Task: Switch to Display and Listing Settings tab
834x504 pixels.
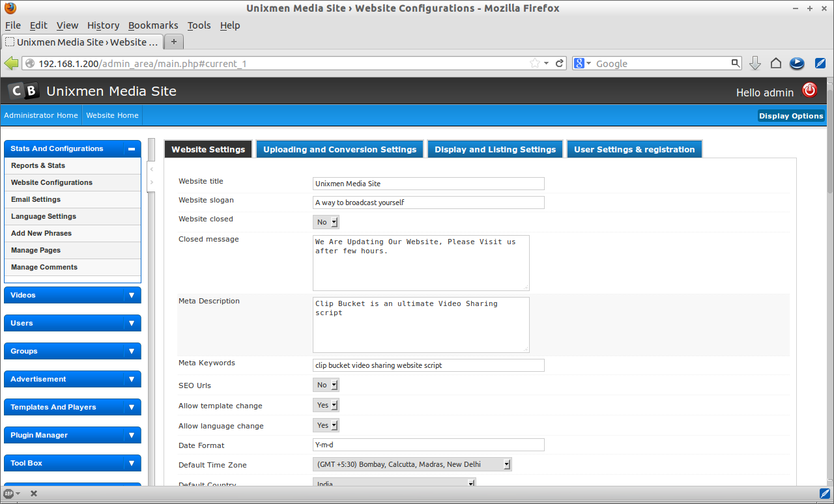Action: click(x=495, y=149)
